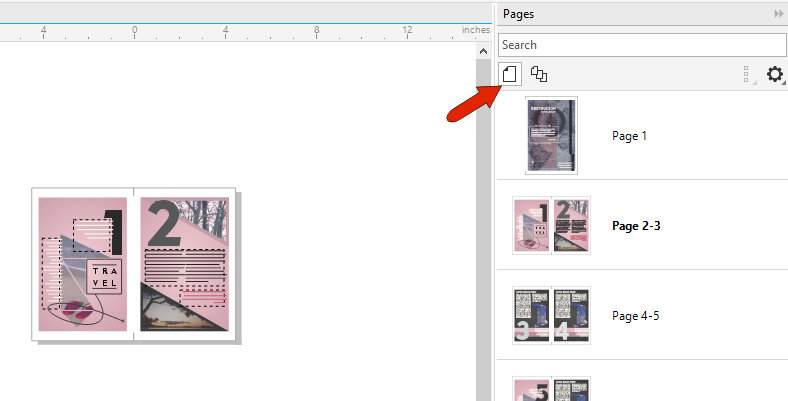
Task: Click the Page 1 label
Action: point(629,136)
